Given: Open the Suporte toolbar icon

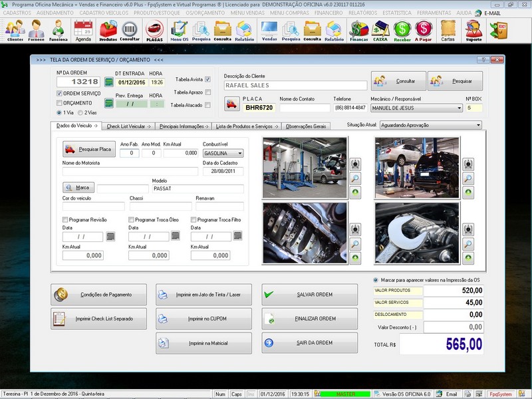Looking at the screenshot, I should coord(473,29).
